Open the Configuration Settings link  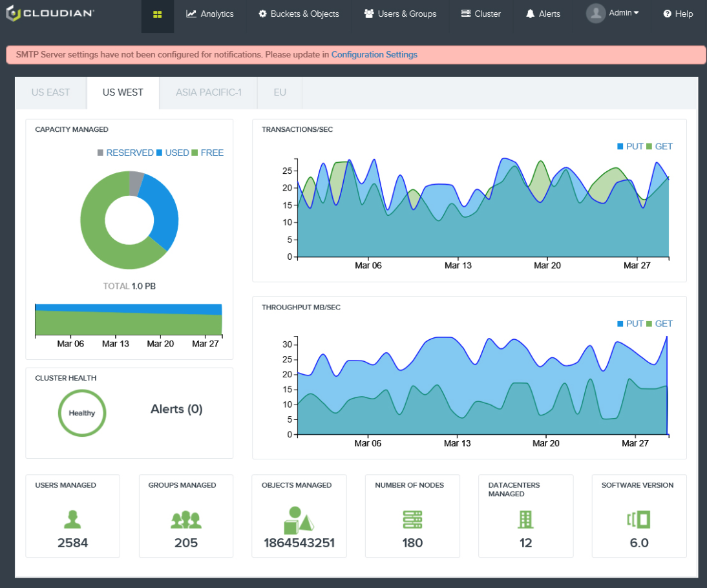(x=374, y=54)
